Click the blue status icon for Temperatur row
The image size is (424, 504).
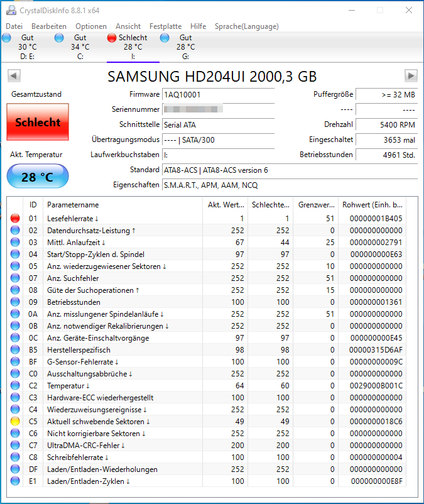pyautogui.click(x=15, y=386)
